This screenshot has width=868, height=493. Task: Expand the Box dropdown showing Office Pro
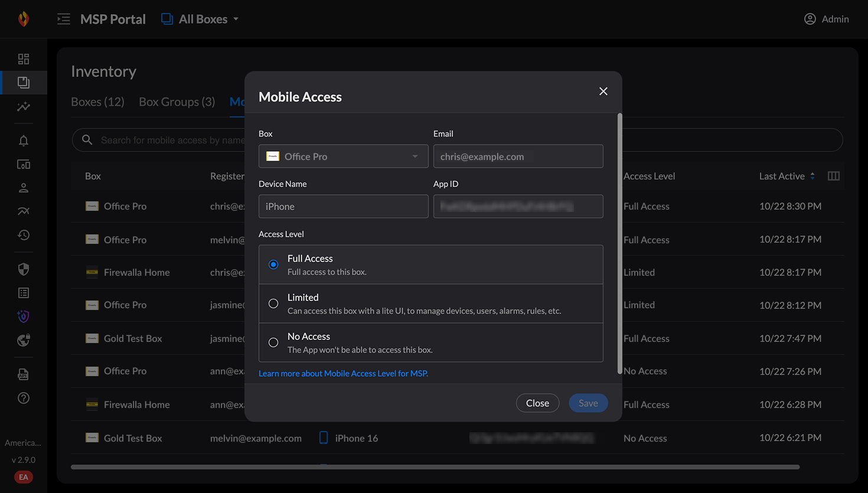[343, 156]
